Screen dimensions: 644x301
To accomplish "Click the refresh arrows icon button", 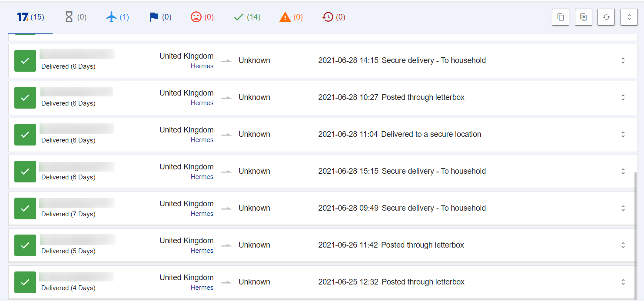I will [x=606, y=17].
